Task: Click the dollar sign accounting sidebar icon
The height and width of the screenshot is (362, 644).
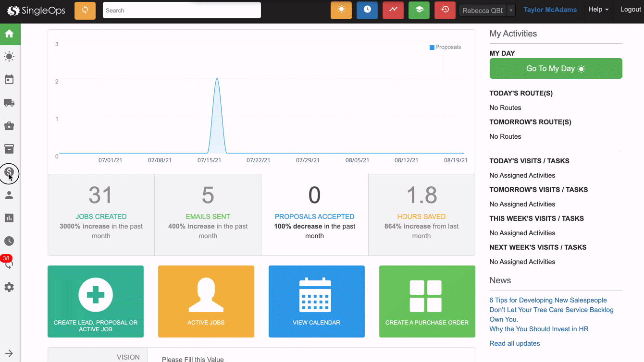Action: [x=9, y=172]
